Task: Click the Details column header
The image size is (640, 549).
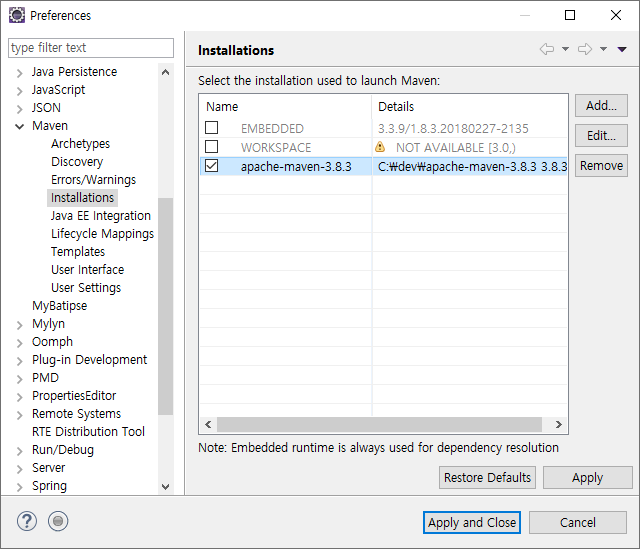Action: point(470,107)
